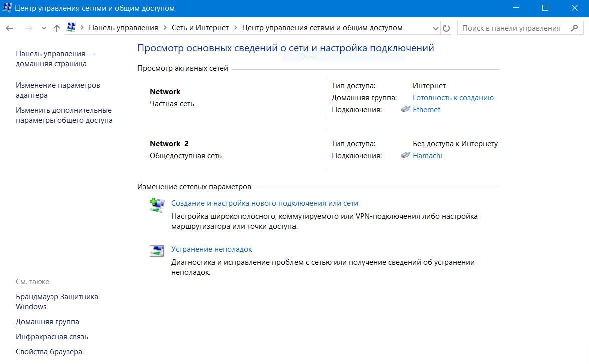Viewport: 589px width, 364px height.
Task: Expand the address bar history dropdown
Action: pyautogui.click(x=435, y=28)
